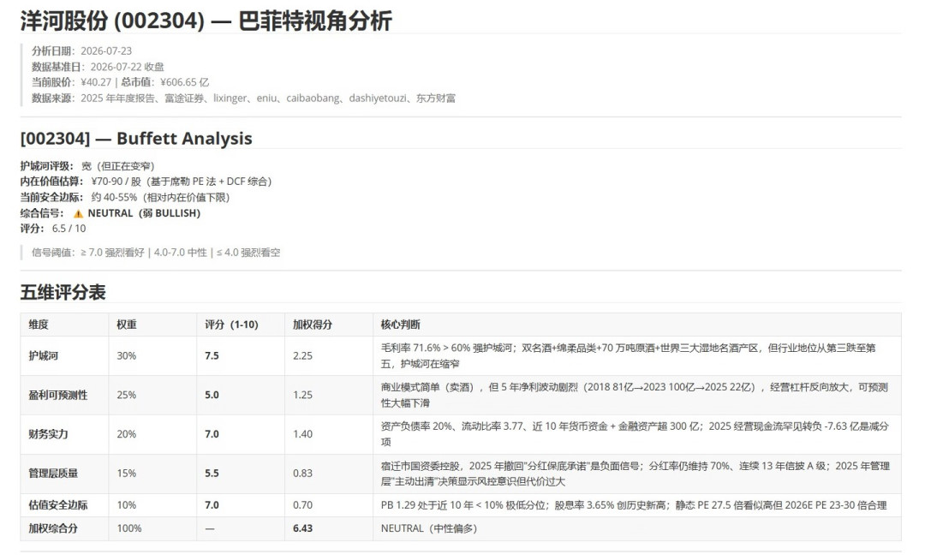This screenshot has width=925, height=560.
Task: Click the warning icon beside NEUTRAL signal
Action: [78, 213]
